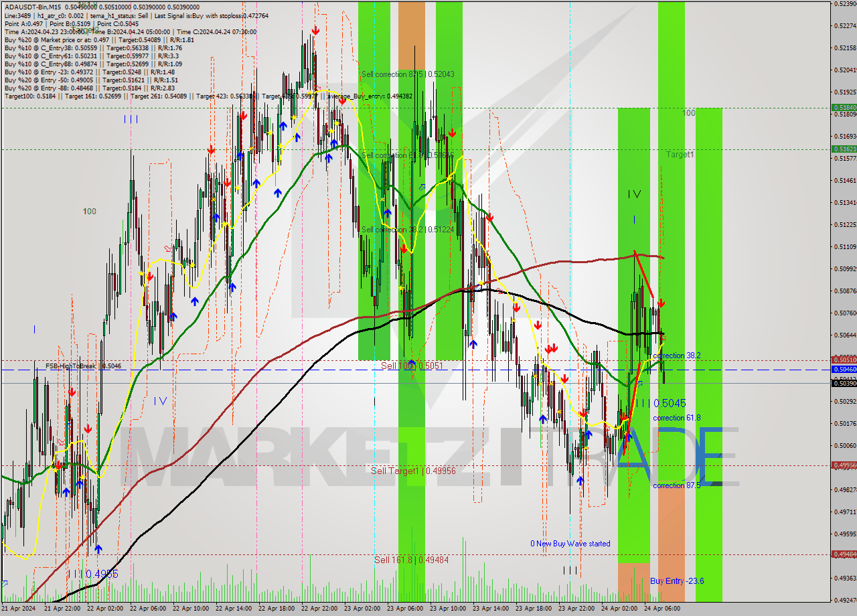Screen dimensions: 857x616
Task: Click the '23 Apr 18:00' time axis label
Action: (x=532, y=609)
